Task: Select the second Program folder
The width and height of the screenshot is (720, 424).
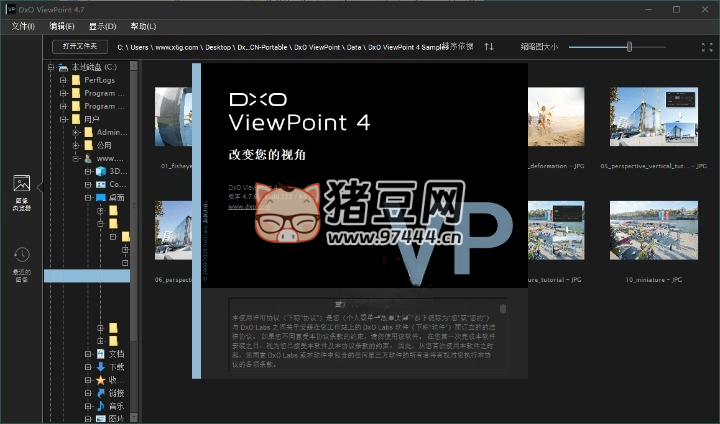Action: 104,106
